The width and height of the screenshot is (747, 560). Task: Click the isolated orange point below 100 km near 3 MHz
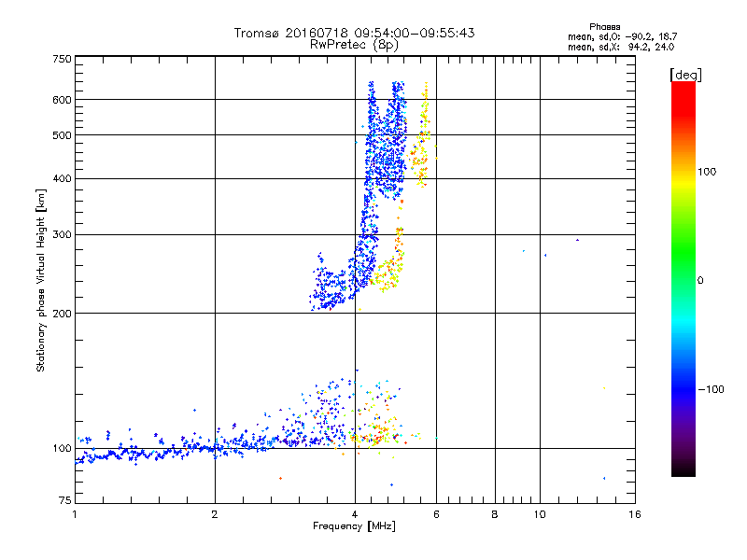[281, 478]
